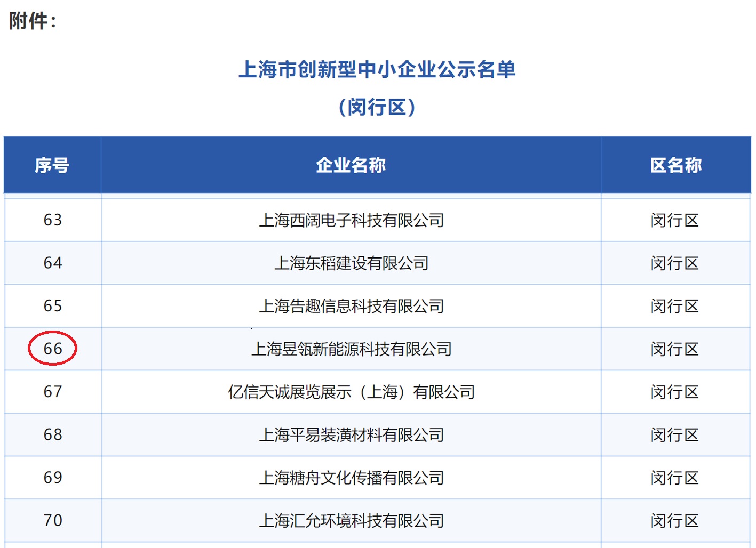756x548 pixels.
Task: Click 闵行区 cell in row 68
Action: pyautogui.click(x=675, y=435)
